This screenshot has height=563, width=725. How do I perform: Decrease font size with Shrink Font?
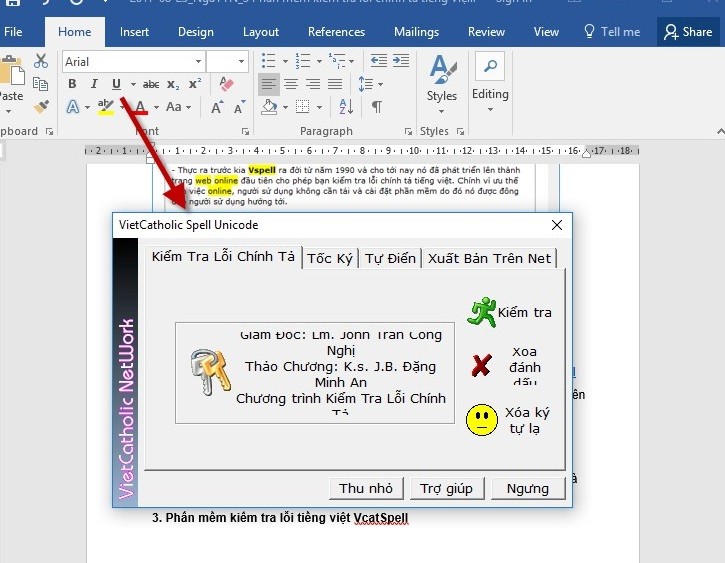239,107
